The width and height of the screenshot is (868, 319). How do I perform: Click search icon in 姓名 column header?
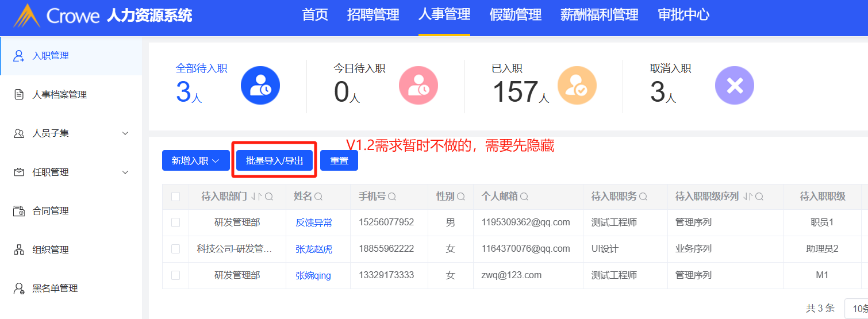pyautogui.click(x=318, y=197)
